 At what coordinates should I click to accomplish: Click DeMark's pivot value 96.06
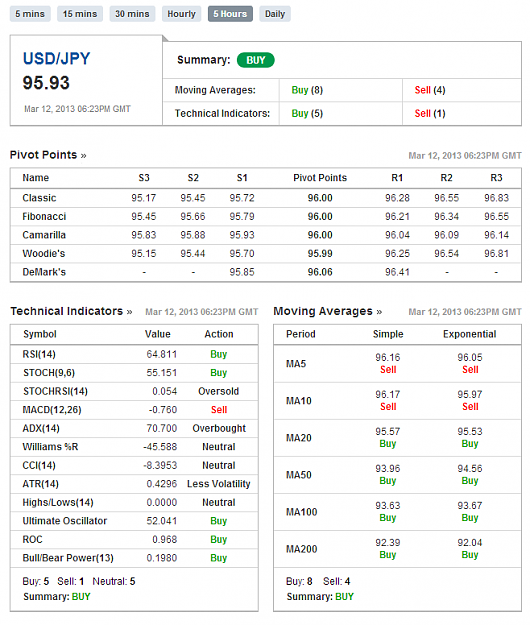coord(320,272)
